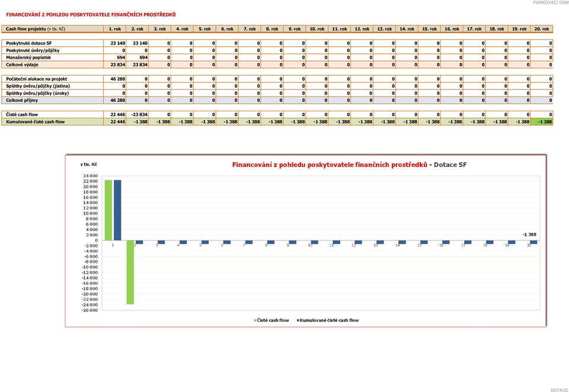Click the '2. rok' column header
Viewport: 569px width, 392px height.
pyautogui.click(x=138, y=29)
